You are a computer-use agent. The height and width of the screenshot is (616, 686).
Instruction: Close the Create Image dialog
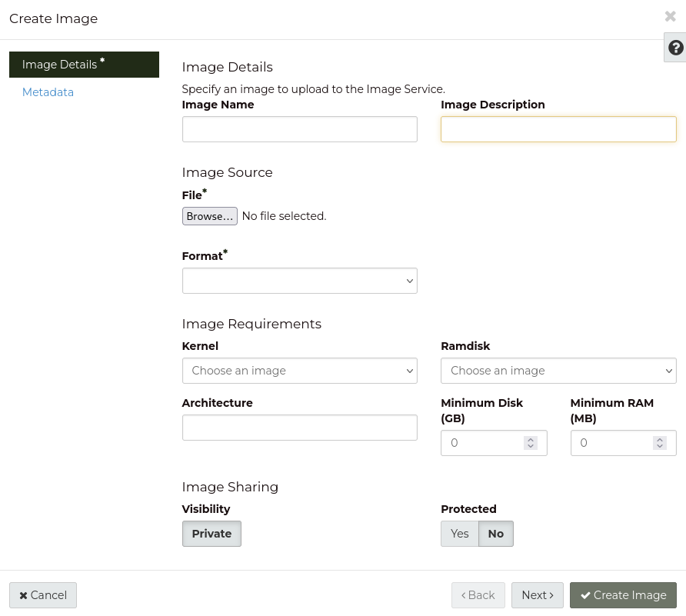click(670, 17)
